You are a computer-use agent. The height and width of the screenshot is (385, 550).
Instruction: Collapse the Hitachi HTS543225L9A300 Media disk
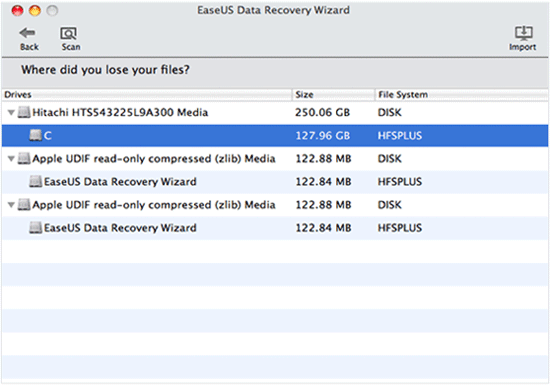pyautogui.click(x=11, y=113)
